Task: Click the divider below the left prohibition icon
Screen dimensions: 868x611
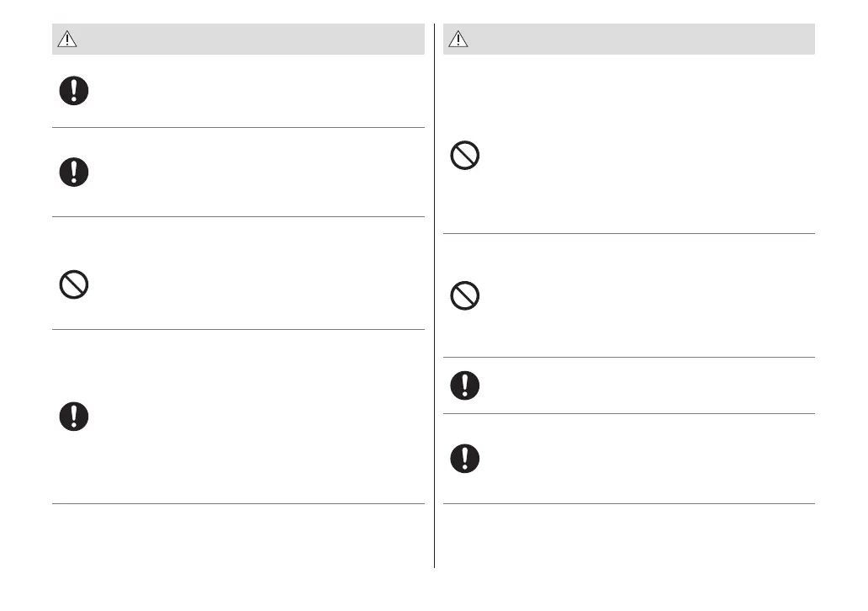Action: (238, 329)
